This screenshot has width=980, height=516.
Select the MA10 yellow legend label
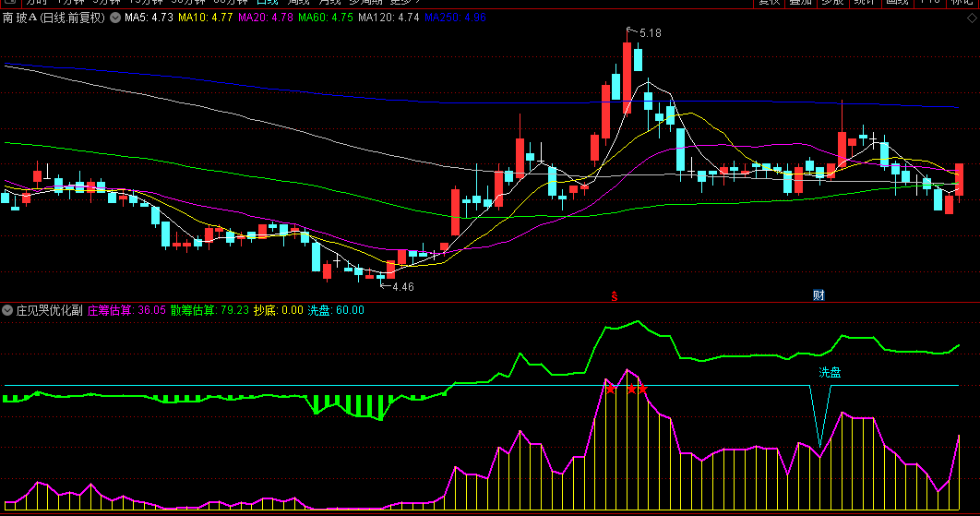pos(205,18)
